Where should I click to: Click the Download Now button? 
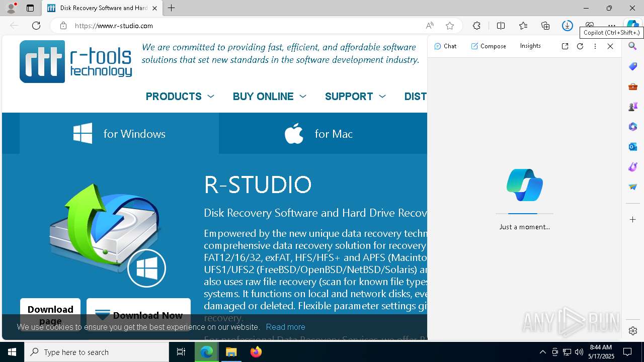coord(138,315)
